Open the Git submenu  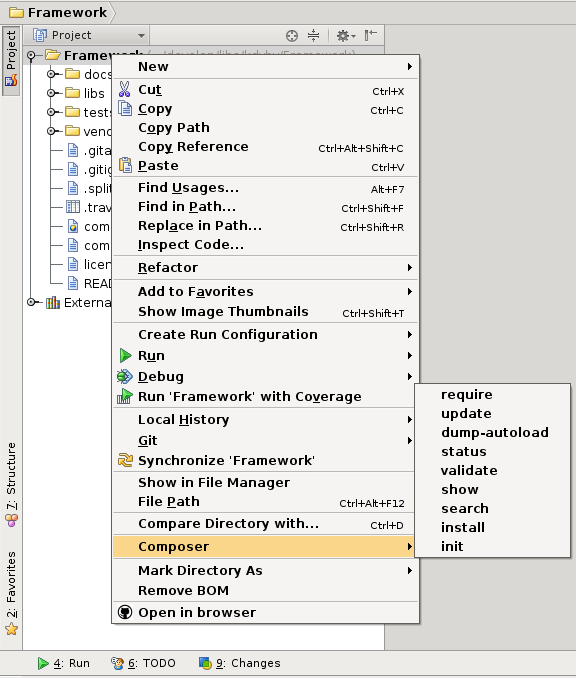(x=265, y=440)
